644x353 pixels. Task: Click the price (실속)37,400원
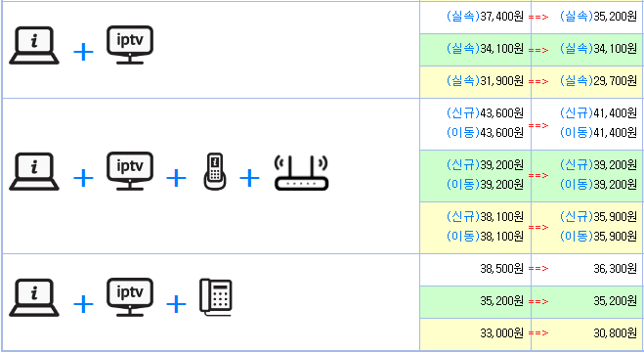485,17
